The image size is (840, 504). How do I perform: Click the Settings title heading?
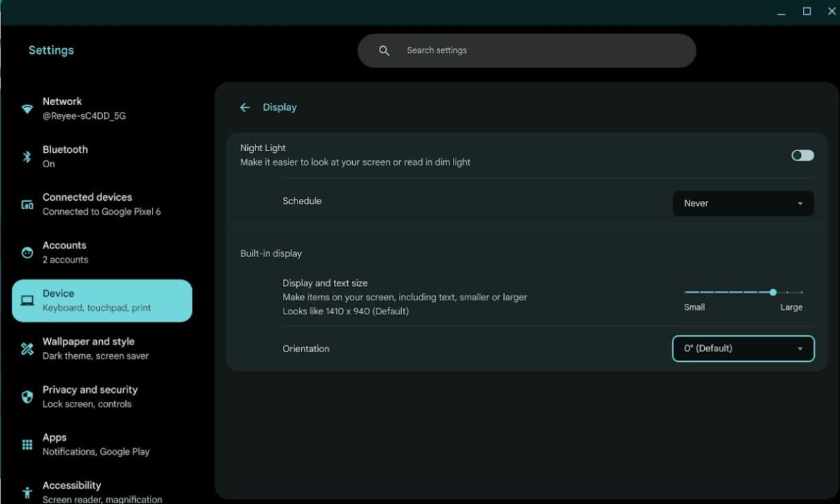pyautogui.click(x=51, y=50)
